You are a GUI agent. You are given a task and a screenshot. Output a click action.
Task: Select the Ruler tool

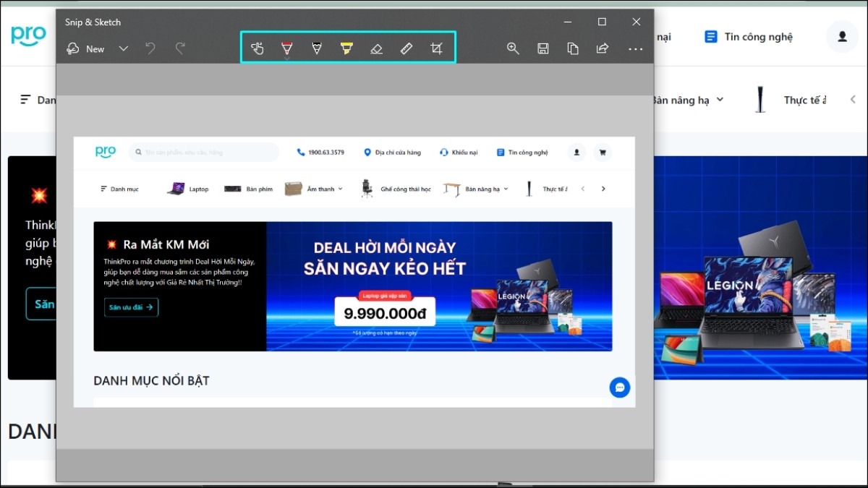[x=407, y=48]
